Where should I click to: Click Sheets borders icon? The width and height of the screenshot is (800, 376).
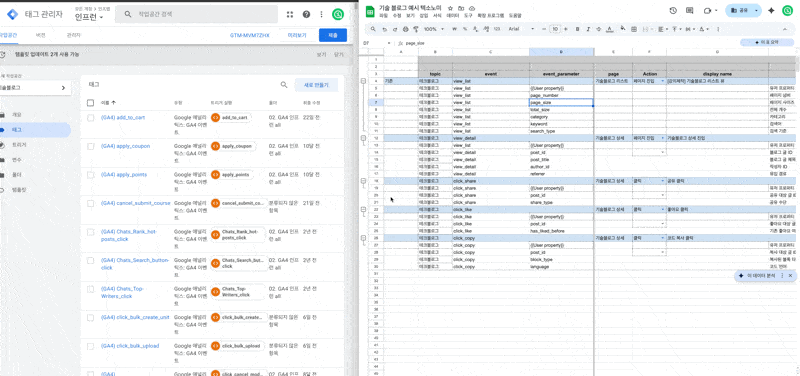pyautogui.click(x=634, y=29)
